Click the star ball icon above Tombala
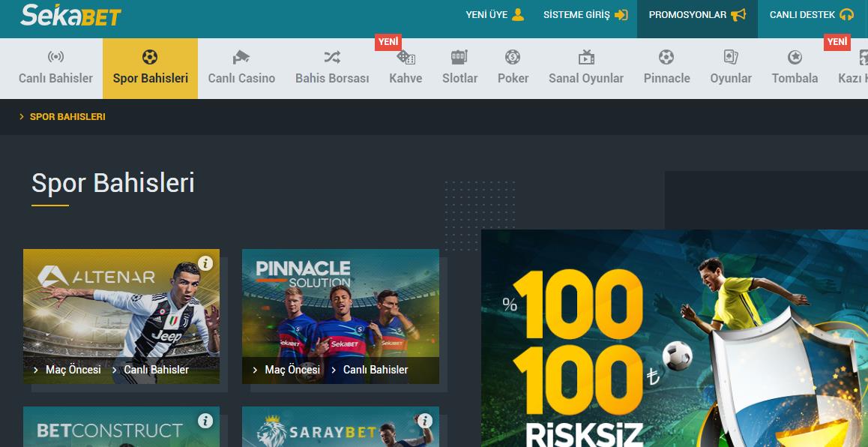The height and width of the screenshot is (447, 868). (795, 56)
